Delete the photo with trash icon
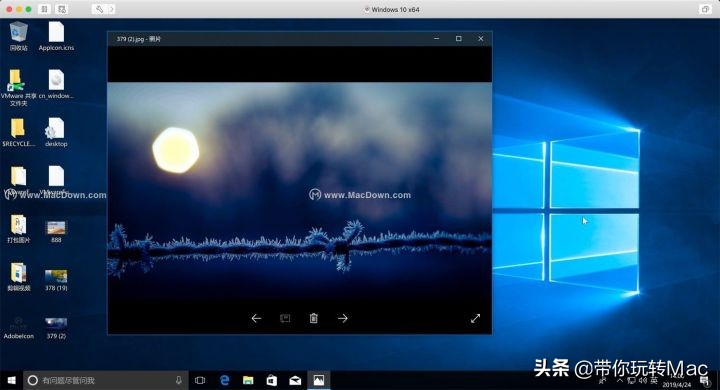The image size is (720, 390). coord(314,318)
